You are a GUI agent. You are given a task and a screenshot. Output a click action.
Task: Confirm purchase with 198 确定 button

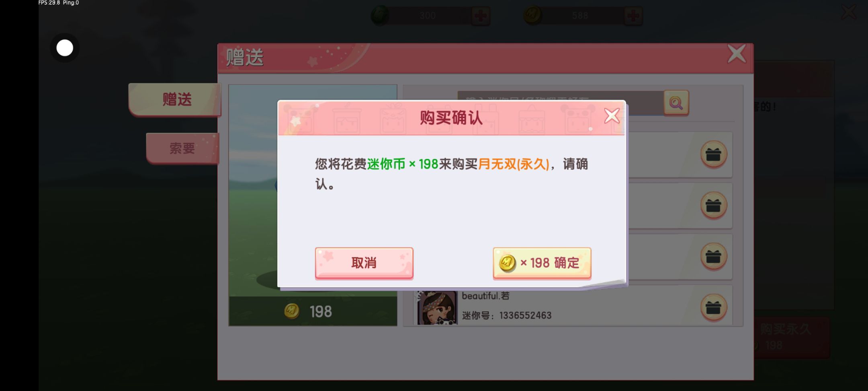[x=542, y=263]
